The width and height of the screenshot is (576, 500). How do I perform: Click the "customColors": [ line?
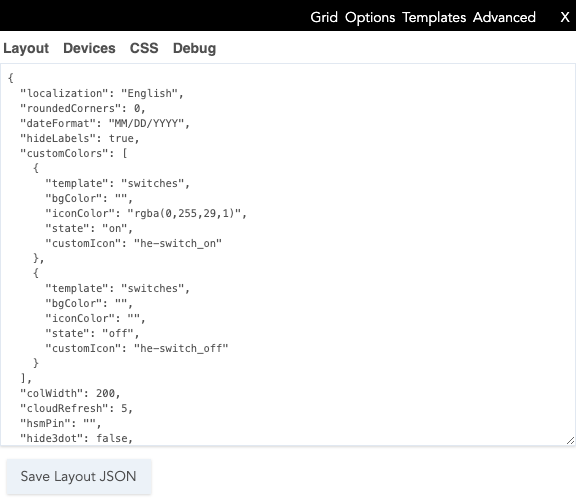(x=74, y=153)
